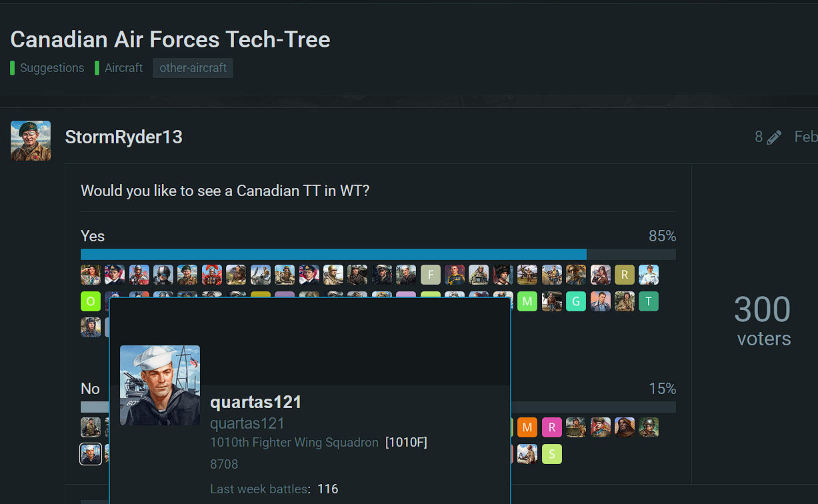Image resolution: width=818 pixels, height=504 pixels.
Task: Click the tank-helmet avatar below letter O
Action: pyautogui.click(x=91, y=327)
